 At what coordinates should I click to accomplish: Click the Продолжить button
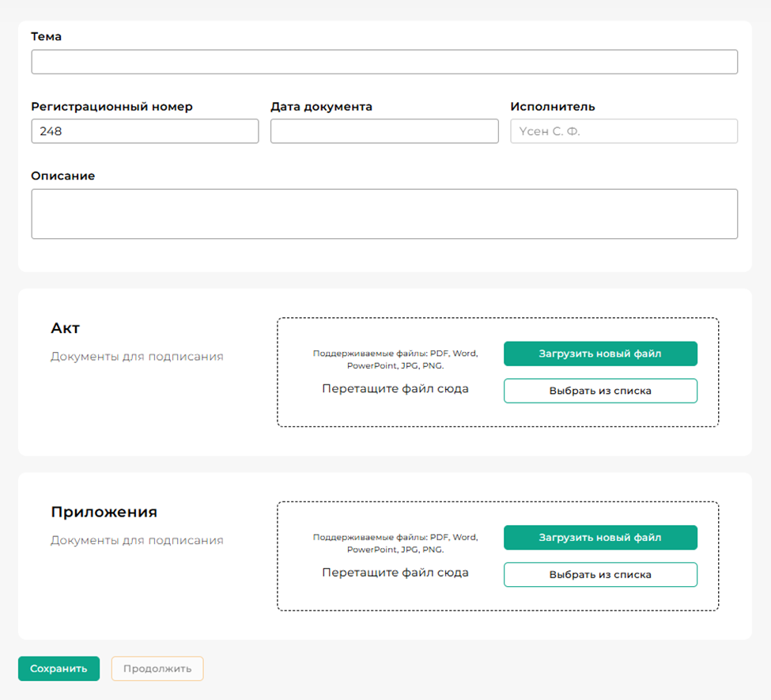tap(157, 668)
